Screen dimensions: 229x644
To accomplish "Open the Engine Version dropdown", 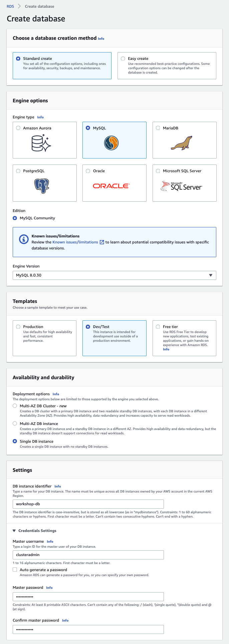I will click(114, 275).
